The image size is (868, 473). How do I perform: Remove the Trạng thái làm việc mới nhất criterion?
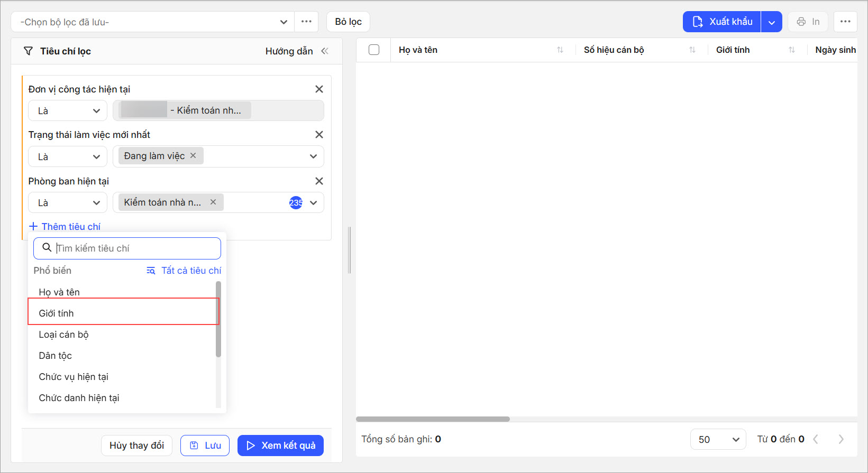pyautogui.click(x=319, y=135)
